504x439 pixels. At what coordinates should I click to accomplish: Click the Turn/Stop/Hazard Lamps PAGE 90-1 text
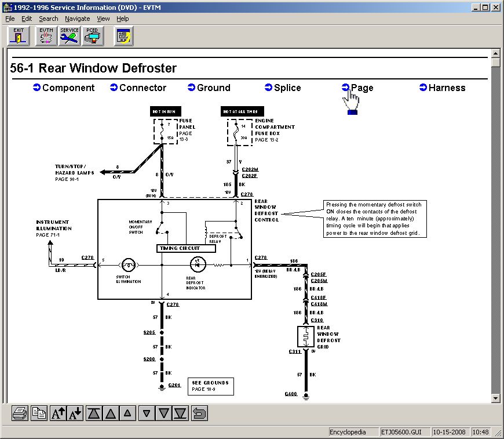74,173
